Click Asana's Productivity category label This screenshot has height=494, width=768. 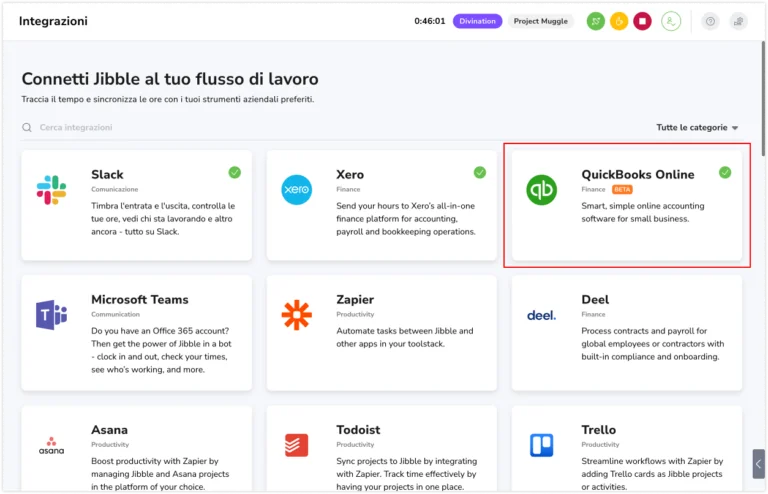click(x=110, y=445)
